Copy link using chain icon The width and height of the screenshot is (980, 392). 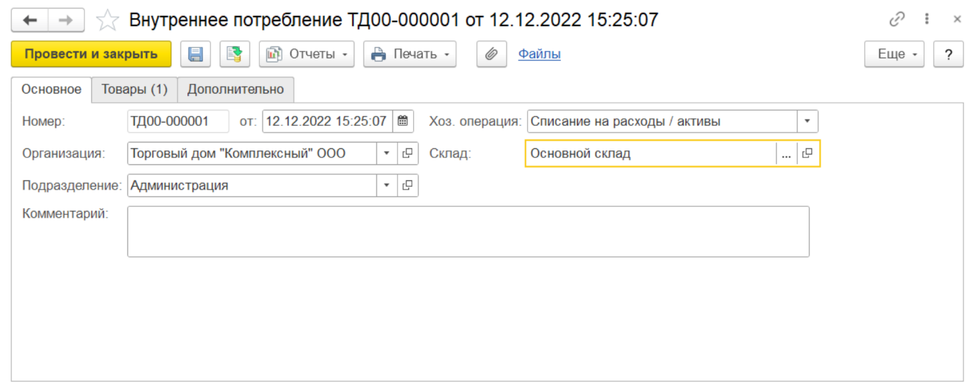[897, 20]
